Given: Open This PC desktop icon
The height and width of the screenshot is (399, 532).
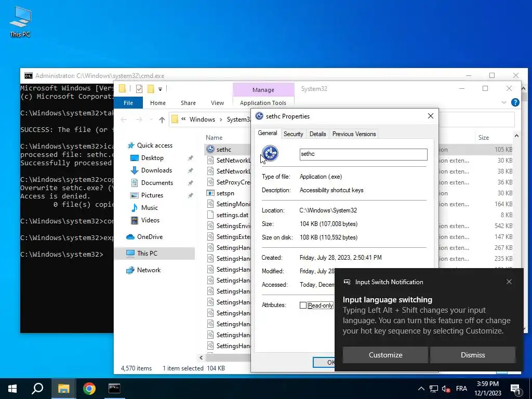Looking at the screenshot, I should click(x=20, y=22).
